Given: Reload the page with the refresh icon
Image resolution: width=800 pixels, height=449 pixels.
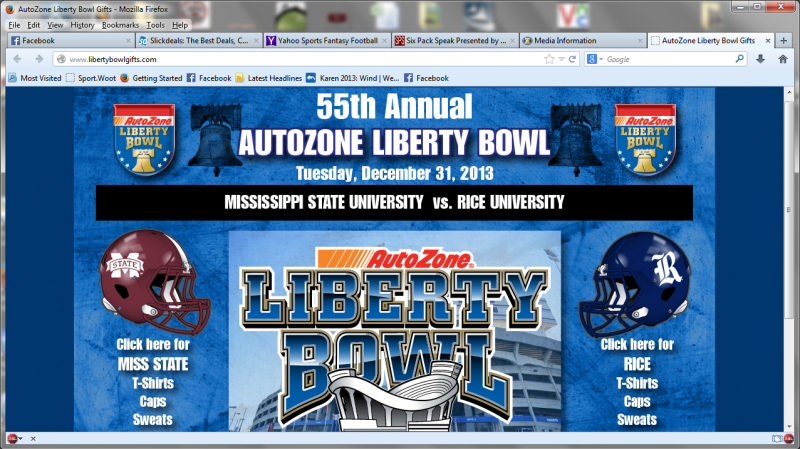Looking at the screenshot, I should tap(572, 59).
